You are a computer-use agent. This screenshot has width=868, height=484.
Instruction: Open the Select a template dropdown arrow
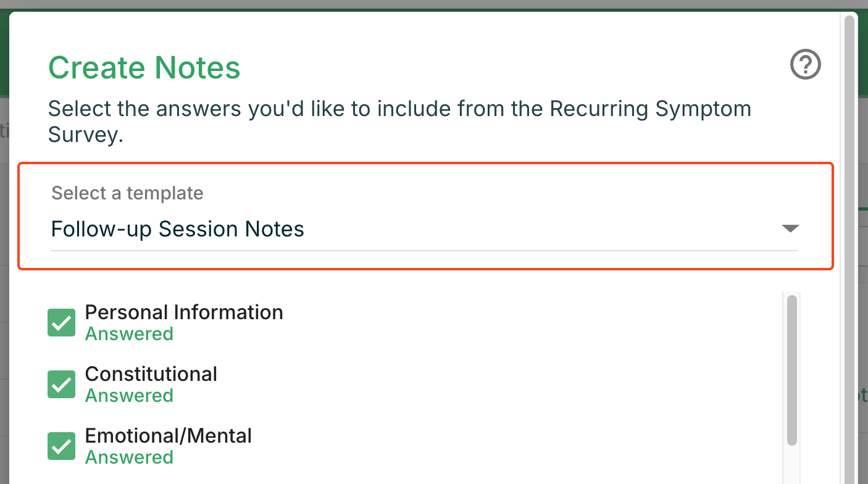pos(790,229)
